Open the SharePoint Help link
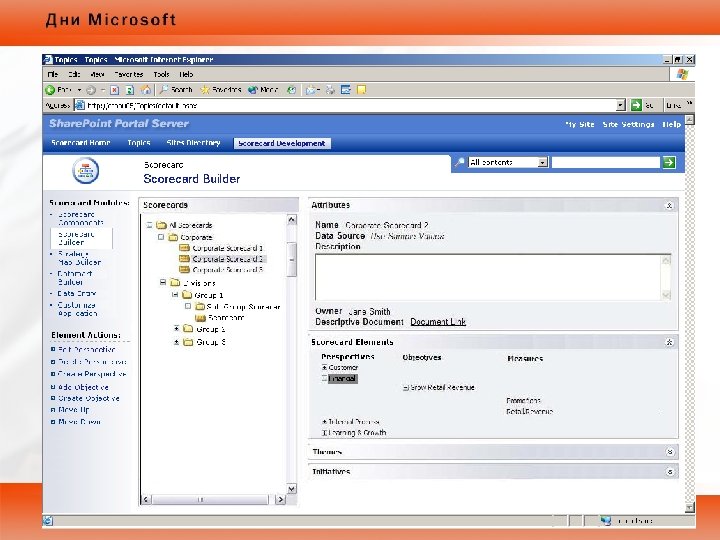 click(x=671, y=124)
